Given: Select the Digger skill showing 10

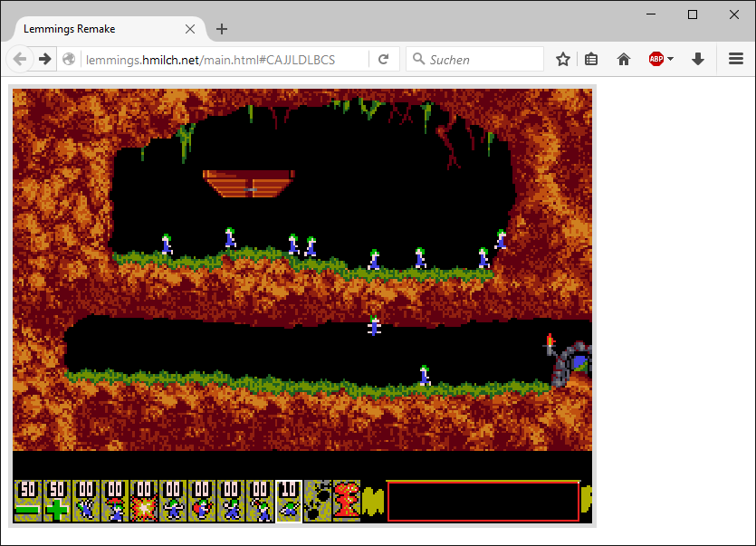Looking at the screenshot, I should tap(288, 501).
